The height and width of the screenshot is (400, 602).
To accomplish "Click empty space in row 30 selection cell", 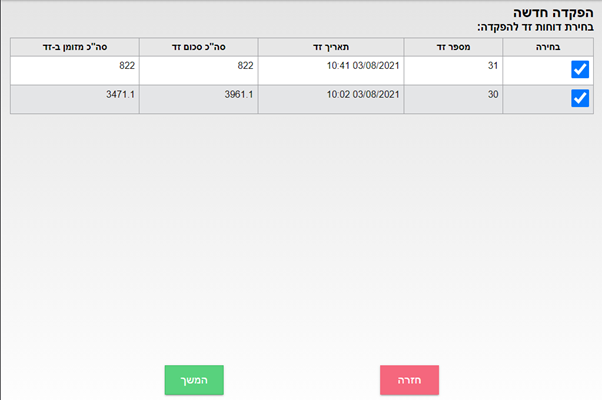I will click(530, 99).
